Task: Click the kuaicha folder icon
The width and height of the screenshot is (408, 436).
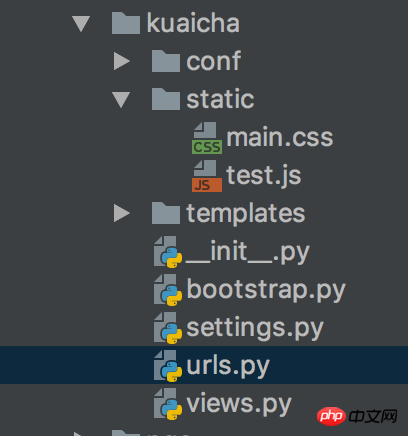Action: [x=126, y=23]
